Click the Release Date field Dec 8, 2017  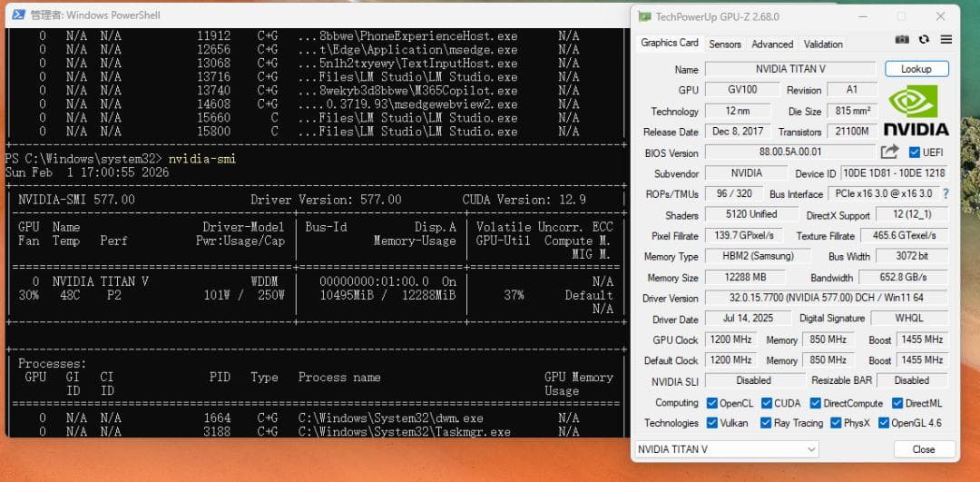click(x=738, y=132)
